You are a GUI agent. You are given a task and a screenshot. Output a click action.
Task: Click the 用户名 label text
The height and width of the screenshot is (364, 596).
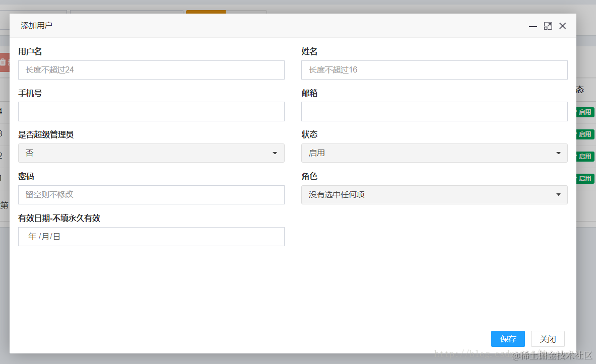click(30, 51)
